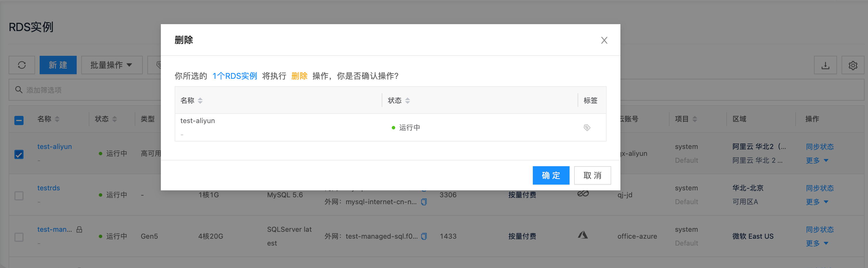This screenshot has width=868, height=268.
Task: Open the settings gear icon
Action: coord(852,65)
